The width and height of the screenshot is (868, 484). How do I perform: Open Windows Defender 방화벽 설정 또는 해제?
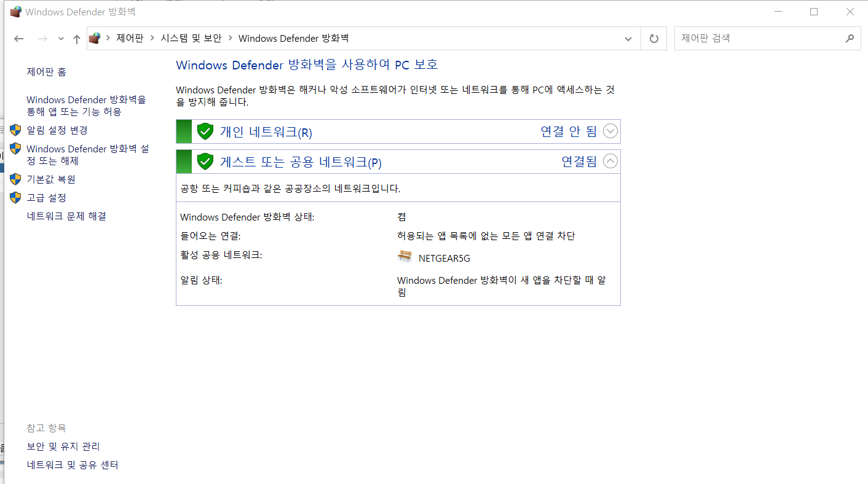(x=87, y=155)
